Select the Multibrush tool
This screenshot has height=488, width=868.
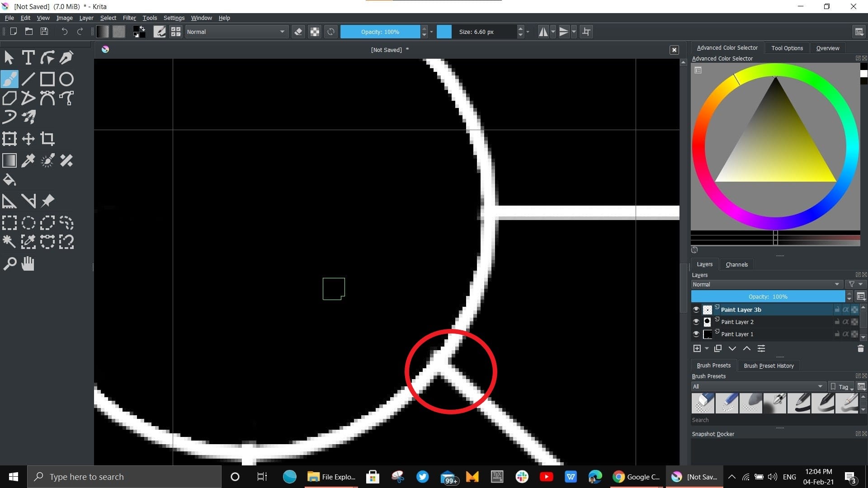click(28, 117)
